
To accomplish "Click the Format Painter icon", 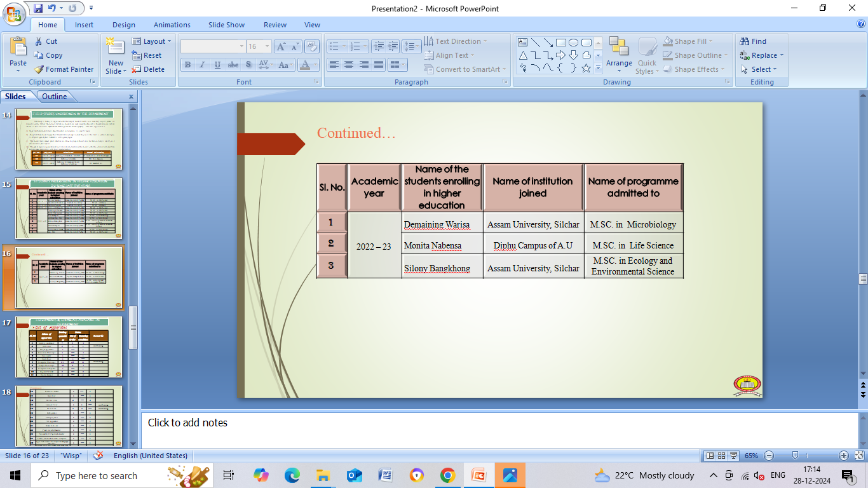I will click(39, 69).
